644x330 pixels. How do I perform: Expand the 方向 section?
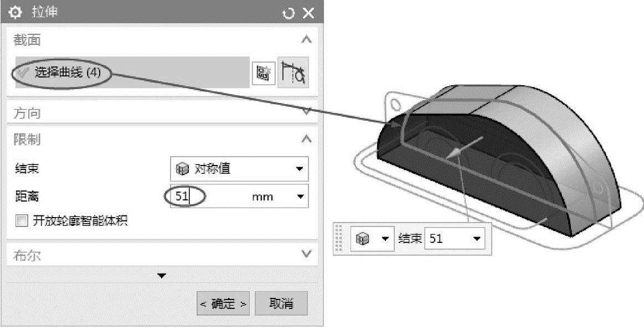tap(306, 112)
